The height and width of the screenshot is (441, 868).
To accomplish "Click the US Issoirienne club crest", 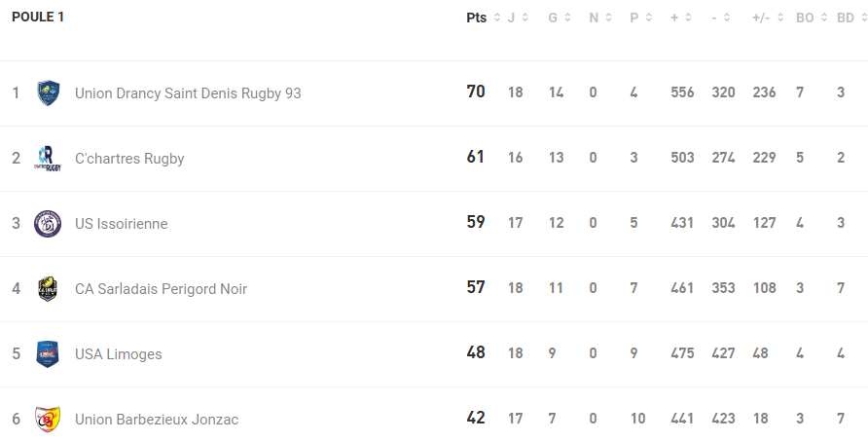I will [48, 224].
